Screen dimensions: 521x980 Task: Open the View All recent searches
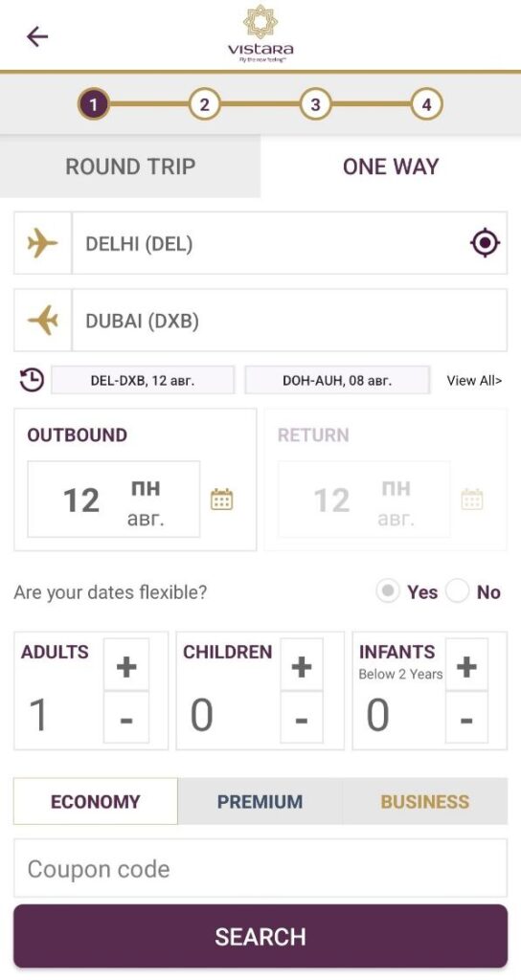(x=474, y=380)
